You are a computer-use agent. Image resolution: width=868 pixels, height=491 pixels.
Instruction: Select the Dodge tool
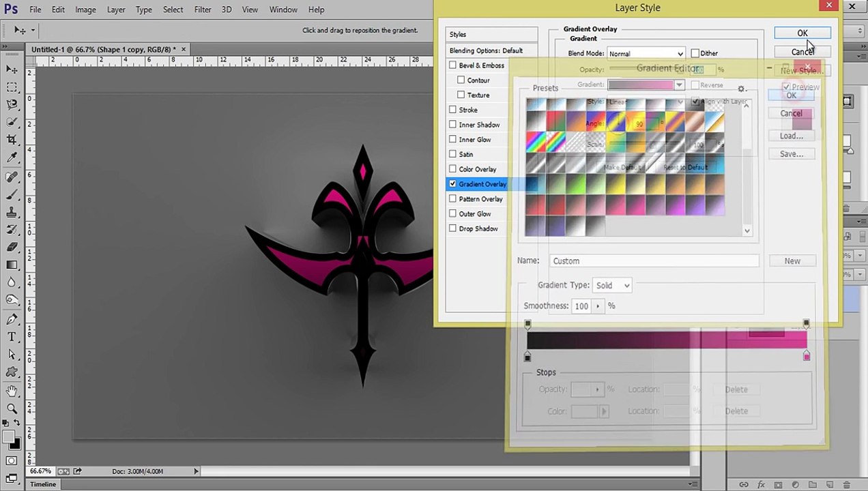click(12, 300)
